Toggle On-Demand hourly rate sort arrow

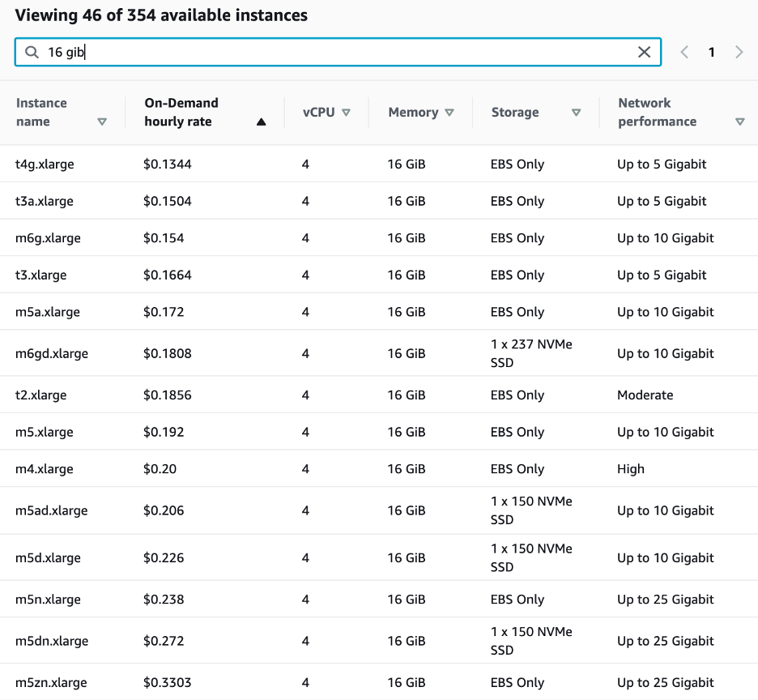(261, 122)
